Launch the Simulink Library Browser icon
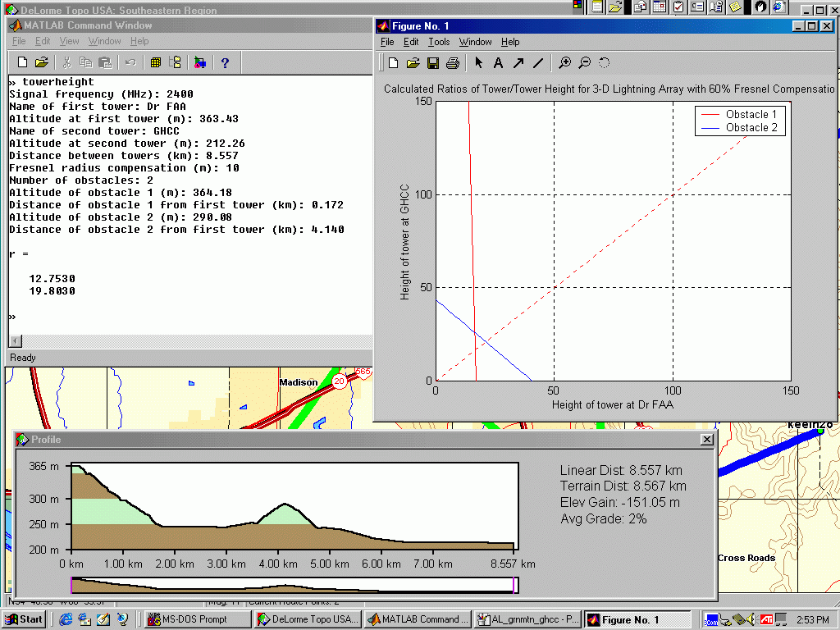The image size is (840, 630). (200, 62)
